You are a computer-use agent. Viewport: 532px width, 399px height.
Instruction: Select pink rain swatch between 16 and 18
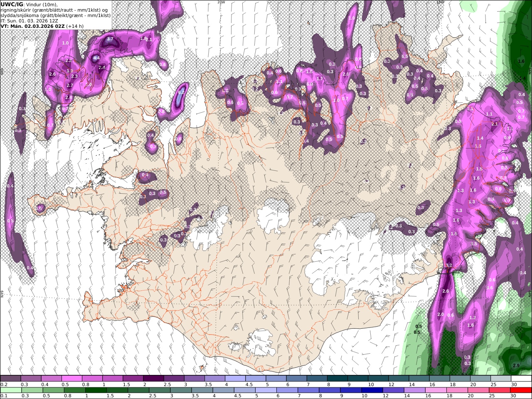click(436, 390)
